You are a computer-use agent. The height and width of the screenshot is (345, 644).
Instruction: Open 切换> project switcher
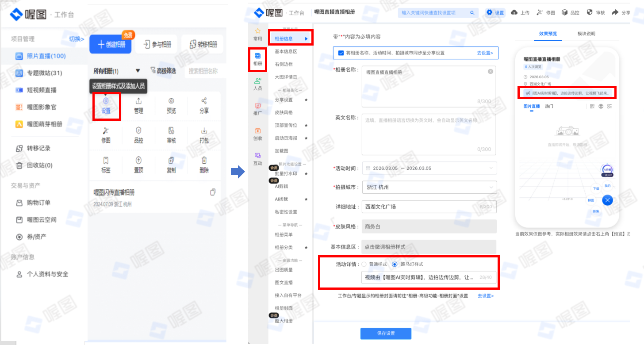tap(77, 39)
